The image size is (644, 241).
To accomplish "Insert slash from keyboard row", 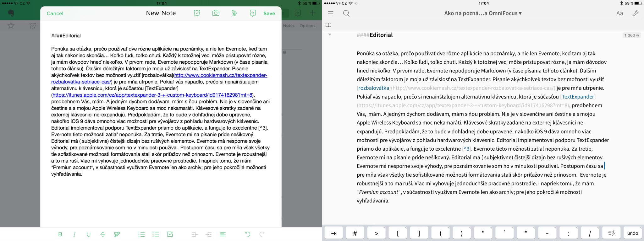I will pos(590,233).
